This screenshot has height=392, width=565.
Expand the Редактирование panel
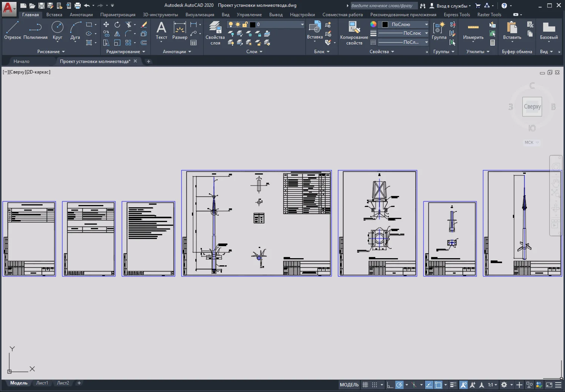[126, 52]
